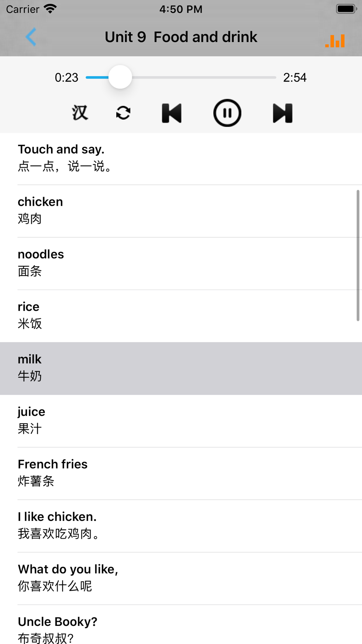This screenshot has height=644, width=362.
Task: Select the highlighted 'milk' row
Action: coord(181,368)
